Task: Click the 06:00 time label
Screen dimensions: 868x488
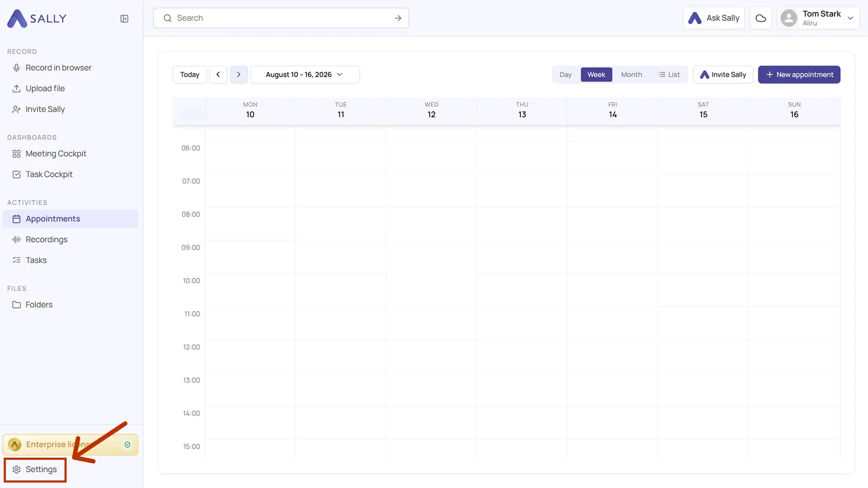Action: pos(190,148)
